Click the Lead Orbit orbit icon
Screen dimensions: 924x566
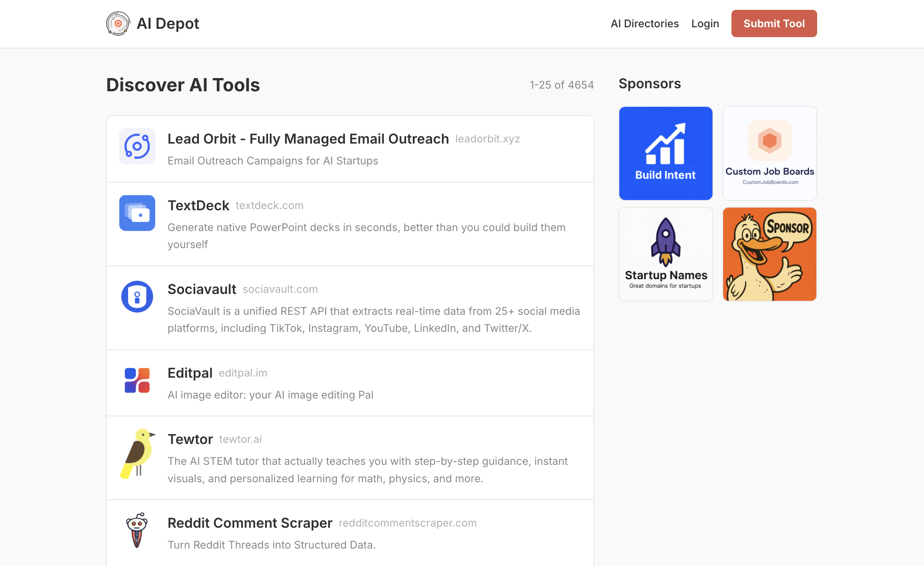137,146
